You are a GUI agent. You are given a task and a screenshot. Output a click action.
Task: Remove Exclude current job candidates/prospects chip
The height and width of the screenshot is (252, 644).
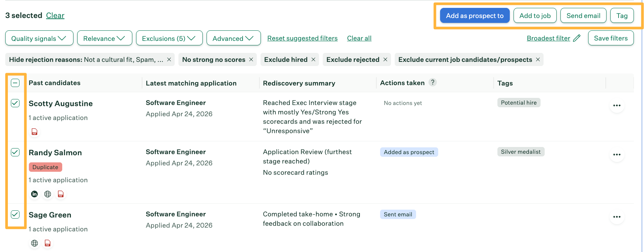click(538, 60)
